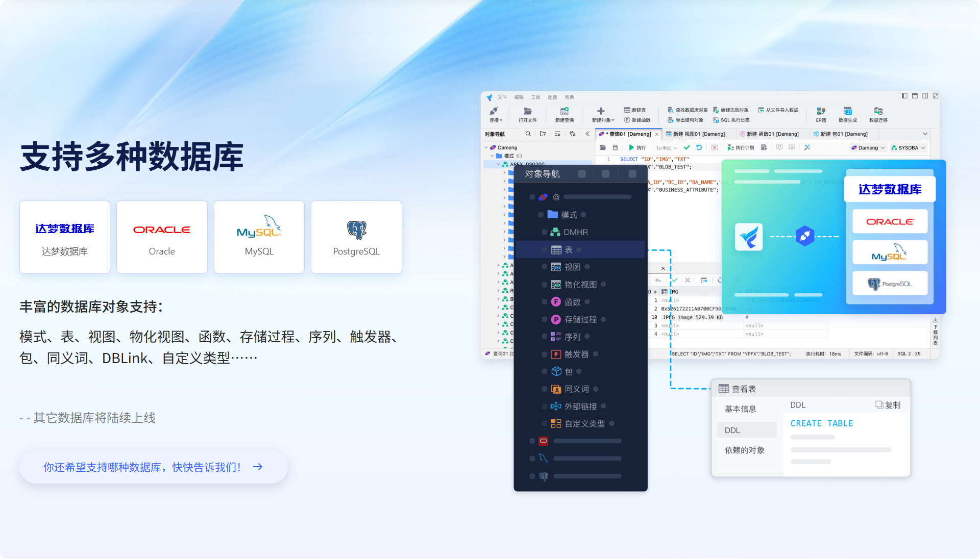The height and width of the screenshot is (560, 980).
Task: Open the 帮助 menu
Action: pyautogui.click(x=570, y=97)
